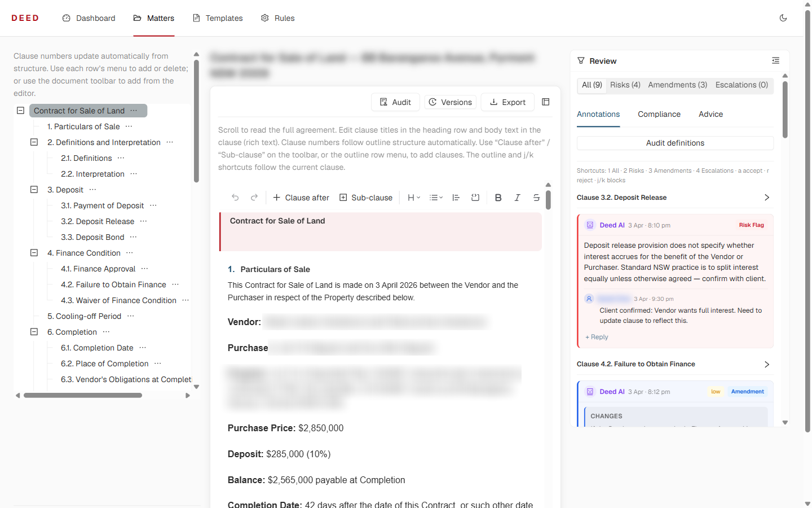Click the outline horizontal scrollbar thumb

point(83,396)
